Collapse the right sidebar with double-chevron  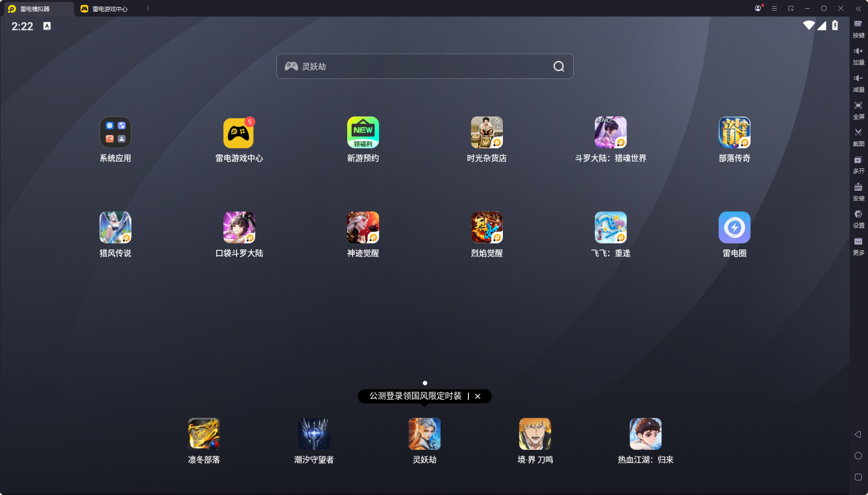click(858, 8)
